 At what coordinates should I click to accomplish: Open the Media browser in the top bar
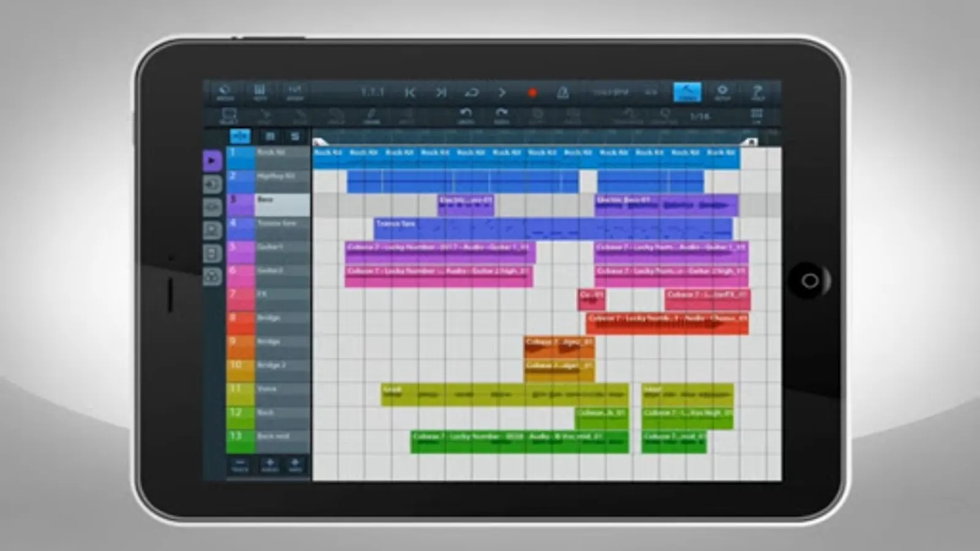(225, 92)
